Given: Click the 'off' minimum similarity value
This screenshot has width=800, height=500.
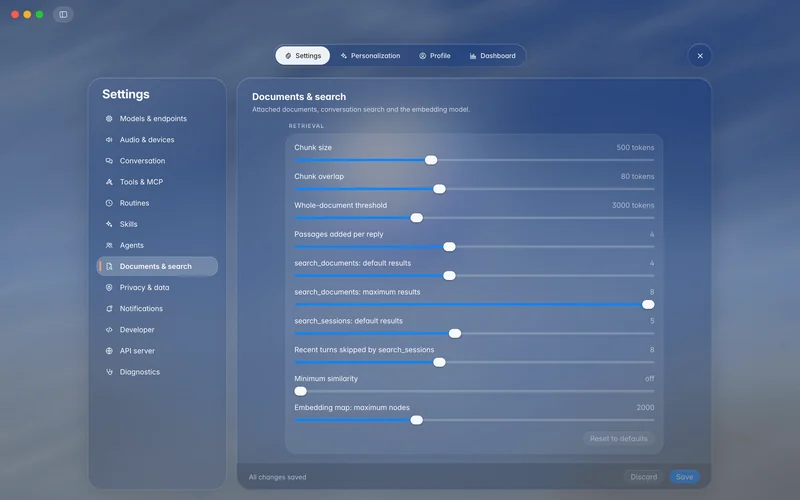Looking at the screenshot, I should 649,379.
